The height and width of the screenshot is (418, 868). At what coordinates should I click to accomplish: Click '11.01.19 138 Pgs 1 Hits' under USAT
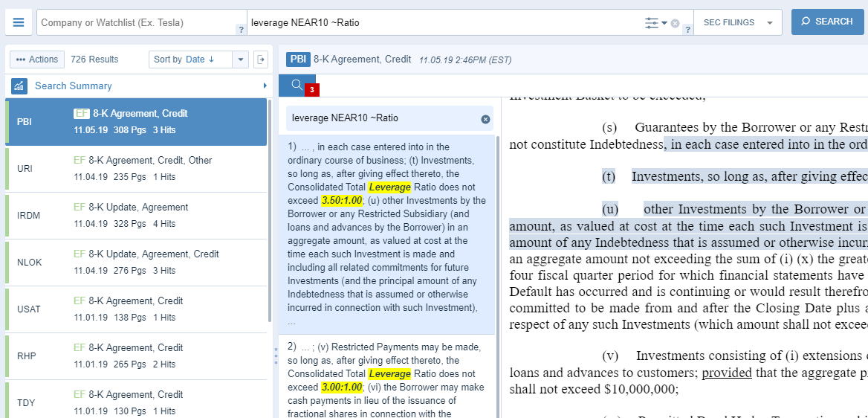(x=125, y=318)
